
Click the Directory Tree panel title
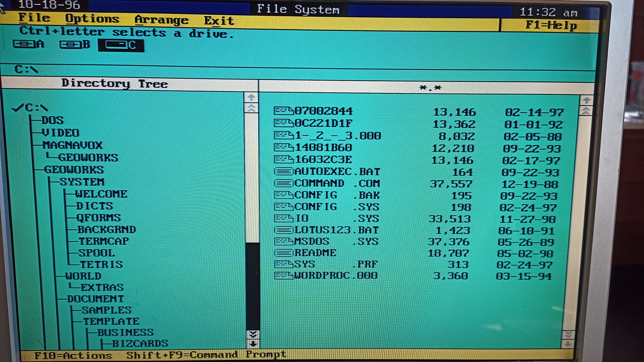(x=114, y=83)
